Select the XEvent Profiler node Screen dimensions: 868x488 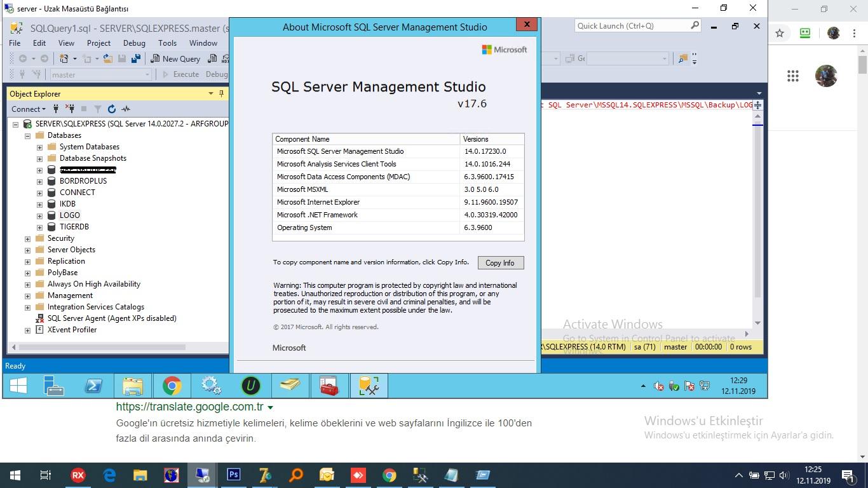(72, 330)
